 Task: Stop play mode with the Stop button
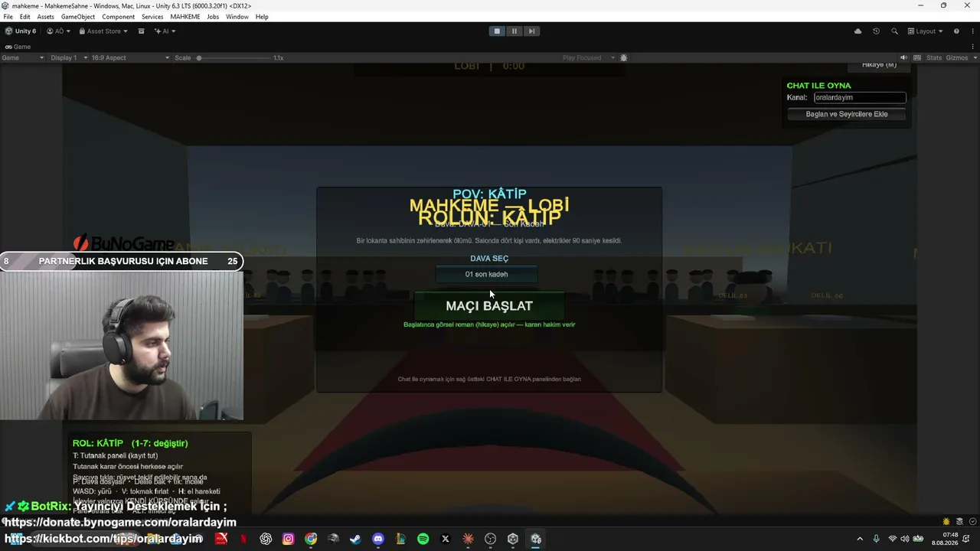[497, 31]
